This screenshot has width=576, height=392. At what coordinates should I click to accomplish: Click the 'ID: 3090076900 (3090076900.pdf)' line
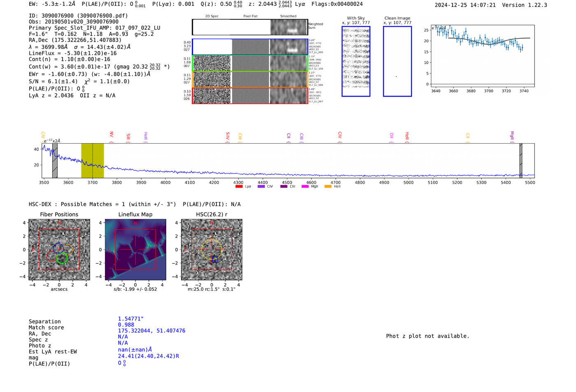78,16
